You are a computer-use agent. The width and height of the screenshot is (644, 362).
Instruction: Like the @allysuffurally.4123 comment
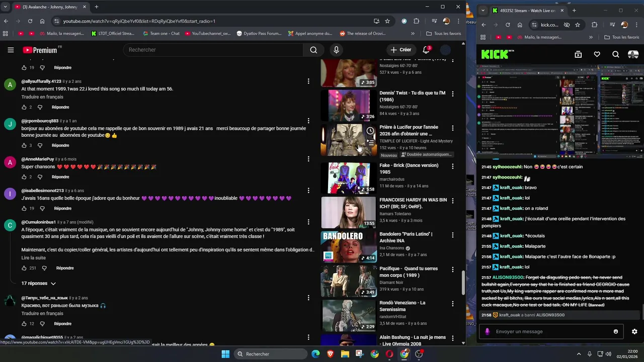click(x=24, y=107)
